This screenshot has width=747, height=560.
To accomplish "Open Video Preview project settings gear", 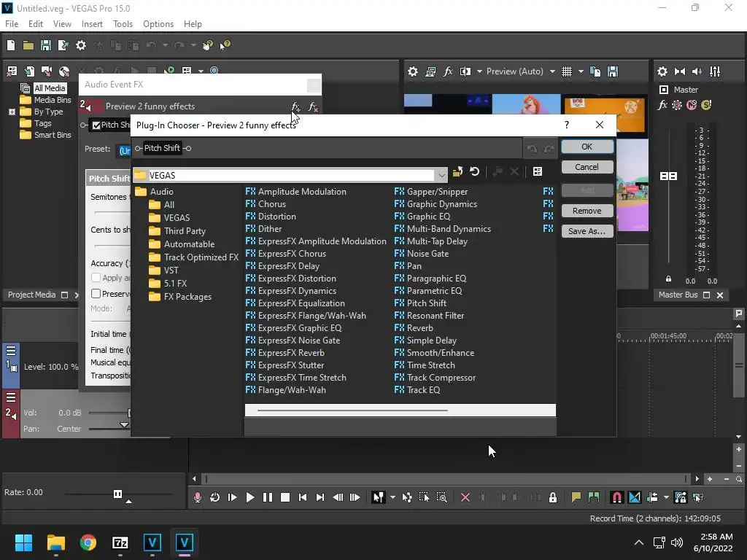I will 413,71.
